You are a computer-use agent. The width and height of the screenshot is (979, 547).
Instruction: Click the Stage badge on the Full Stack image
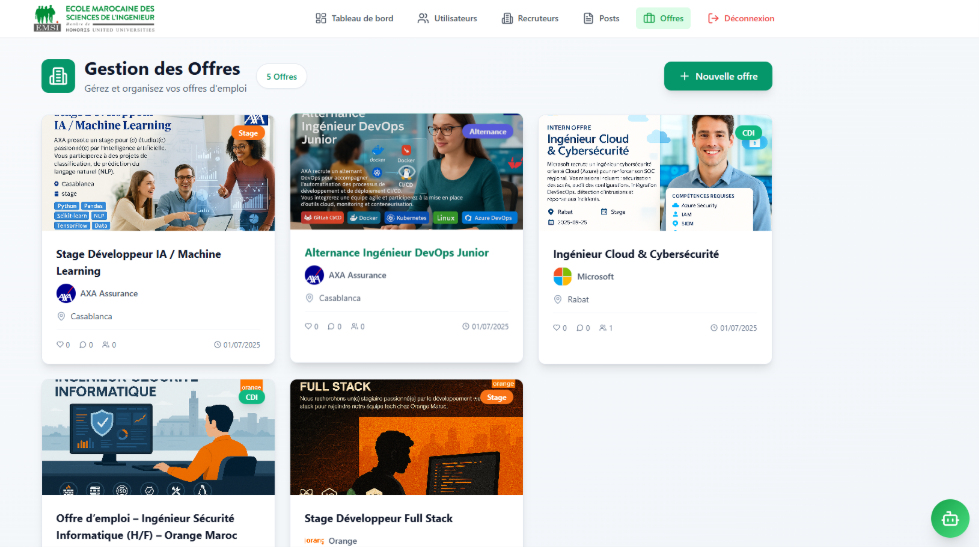(x=496, y=397)
